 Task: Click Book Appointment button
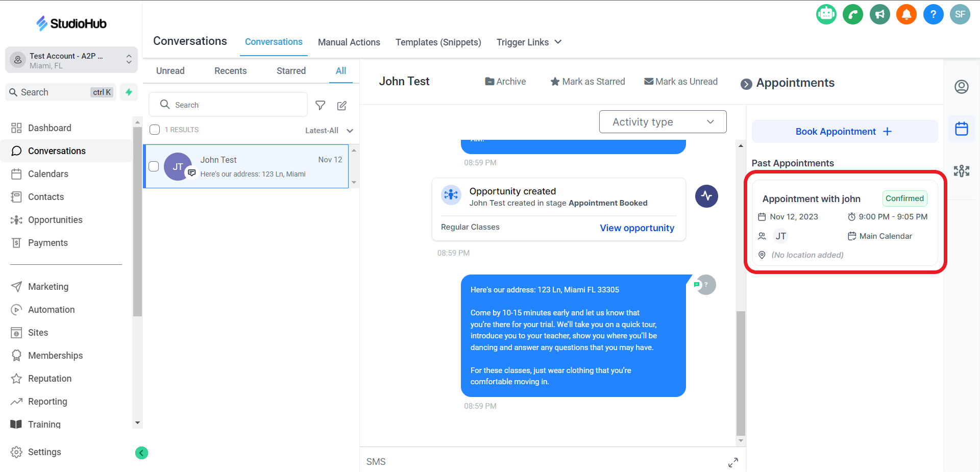coord(845,132)
